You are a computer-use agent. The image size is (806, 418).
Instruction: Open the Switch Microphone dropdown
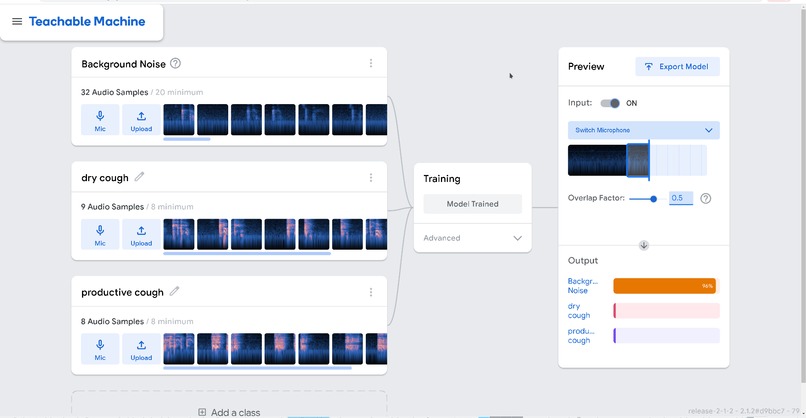[644, 130]
